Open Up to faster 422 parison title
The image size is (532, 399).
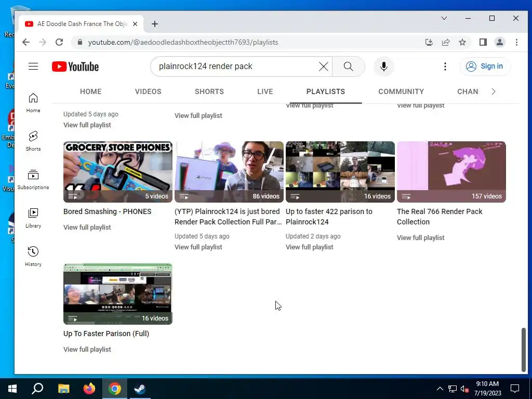(x=329, y=217)
